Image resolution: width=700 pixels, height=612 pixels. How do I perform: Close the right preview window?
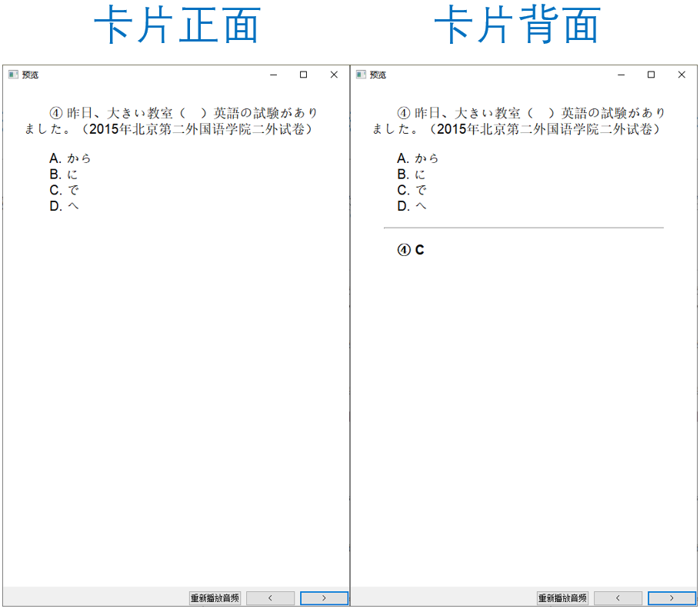(682, 75)
